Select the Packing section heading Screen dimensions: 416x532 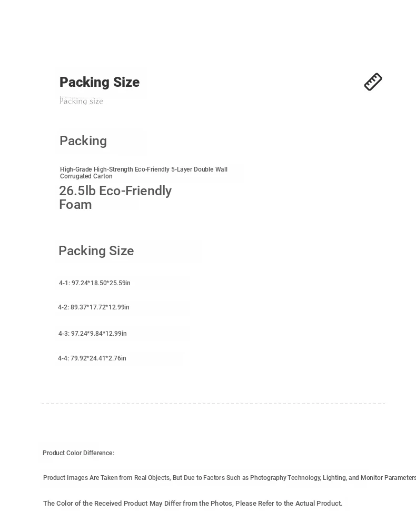pyautogui.click(x=83, y=141)
